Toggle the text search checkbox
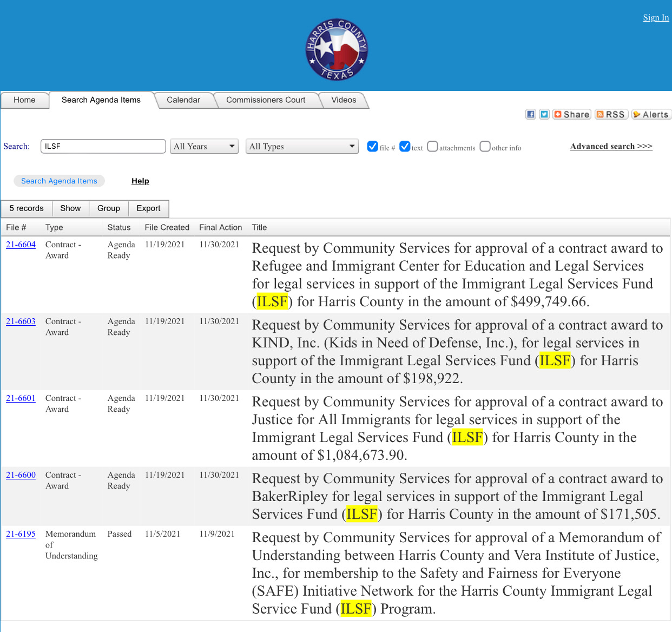This screenshot has height=632, width=672. (x=405, y=146)
